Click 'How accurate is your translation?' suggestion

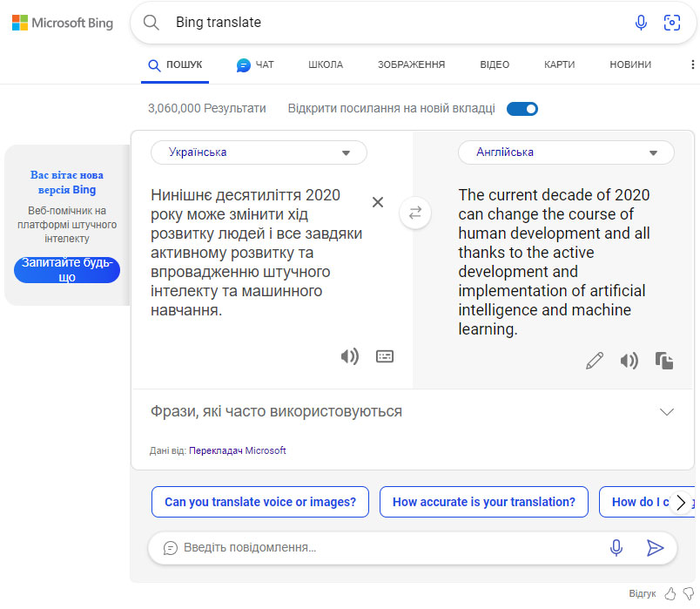coord(484,502)
